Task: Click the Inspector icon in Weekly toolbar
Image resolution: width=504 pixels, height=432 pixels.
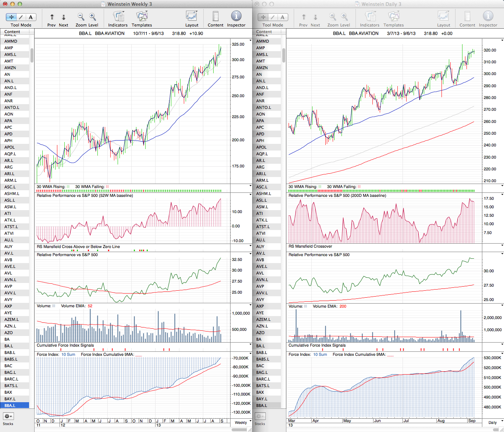Action: [236, 16]
